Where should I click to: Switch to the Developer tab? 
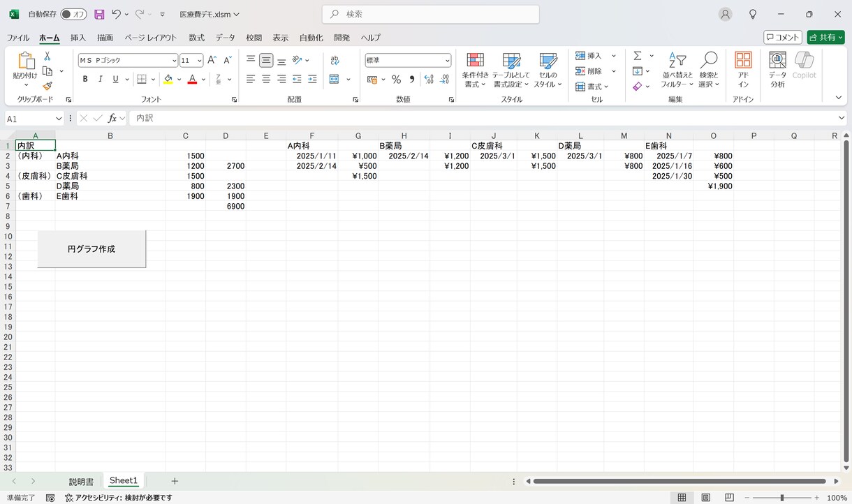342,38
